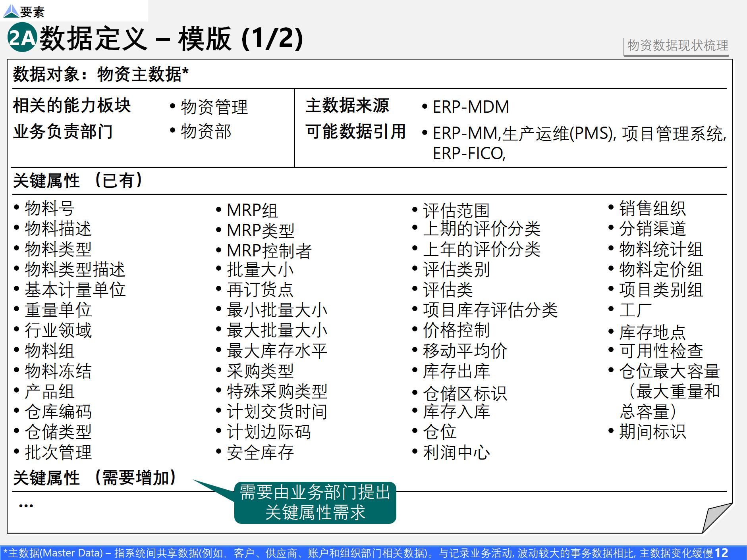Click the attribute 上期的评价分类

pyautogui.click(x=482, y=229)
